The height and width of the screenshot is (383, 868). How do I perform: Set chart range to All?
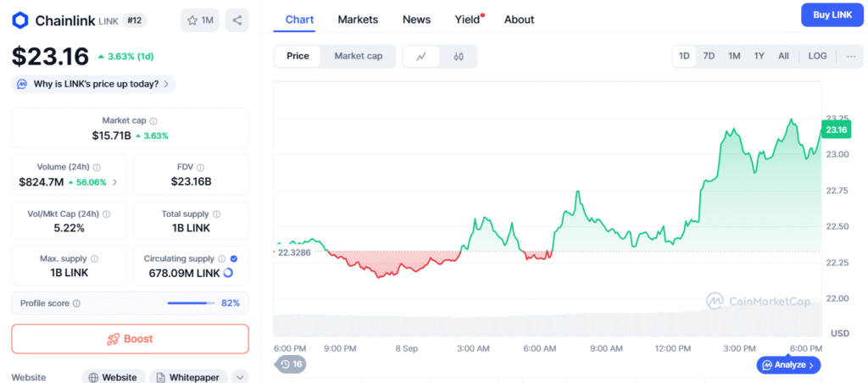783,57
